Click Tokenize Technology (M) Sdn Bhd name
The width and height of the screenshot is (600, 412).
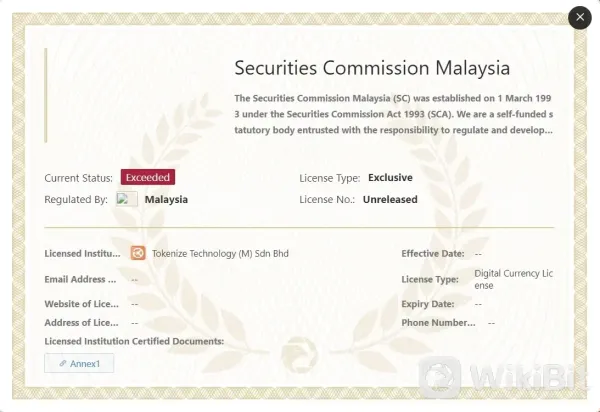tap(220, 254)
